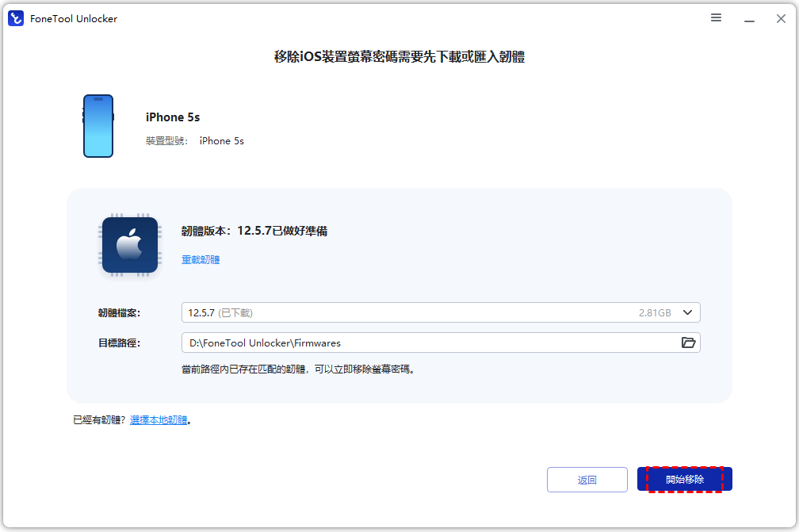799x532 pixels.
Task: Close the FoneTool Unlocker window
Action: coord(781,18)
